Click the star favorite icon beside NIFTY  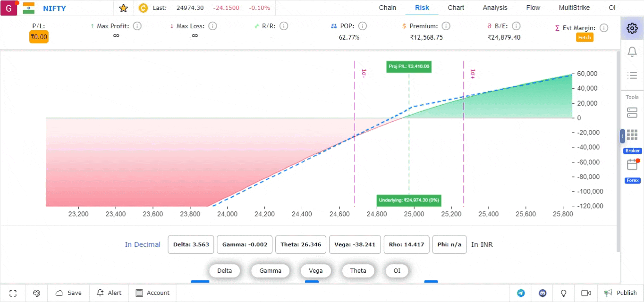[x=123, y=8]
